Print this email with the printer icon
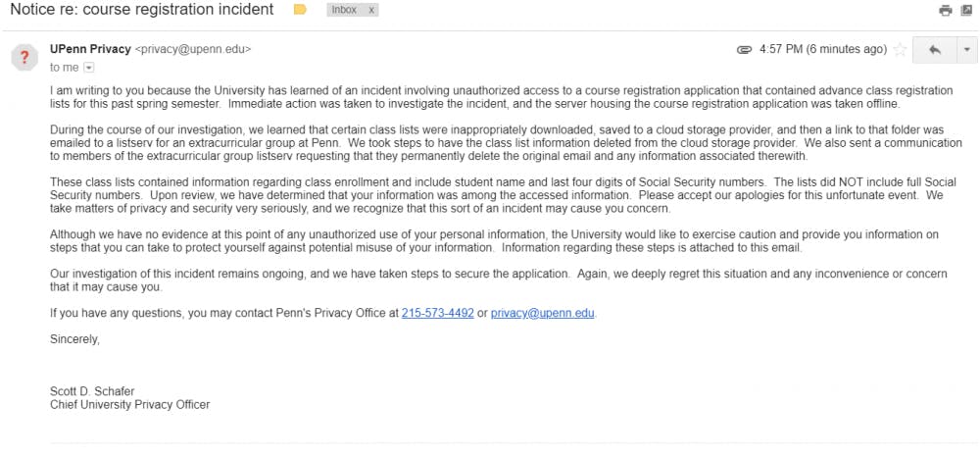Viewport: 980px width, 458px height. pyautogui.click(x=945, y=11)
